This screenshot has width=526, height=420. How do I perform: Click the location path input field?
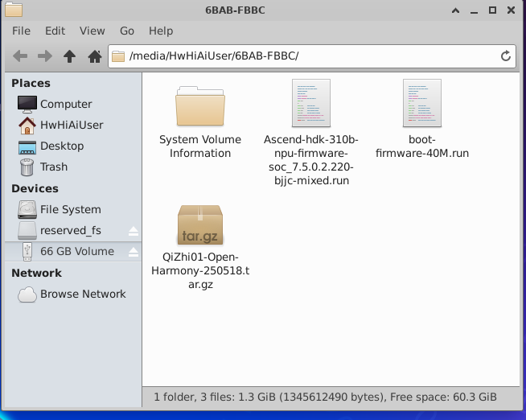coord(312,56)
